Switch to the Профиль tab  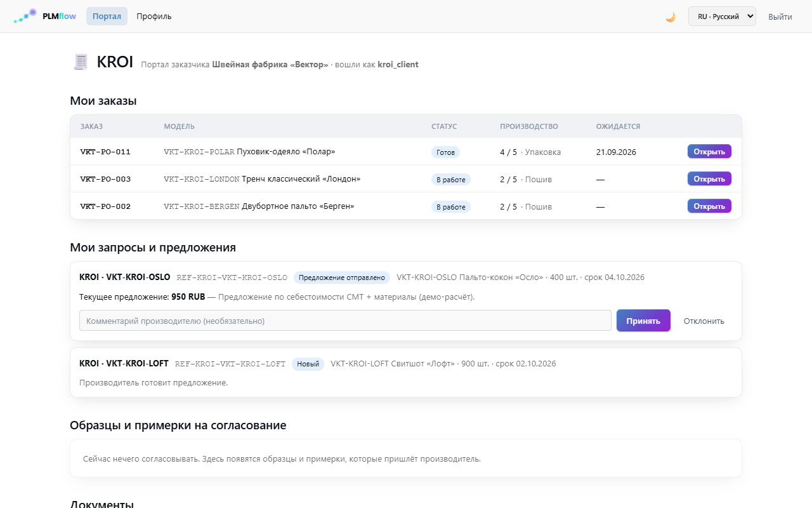pyautogui.click(x=154, y=17)
